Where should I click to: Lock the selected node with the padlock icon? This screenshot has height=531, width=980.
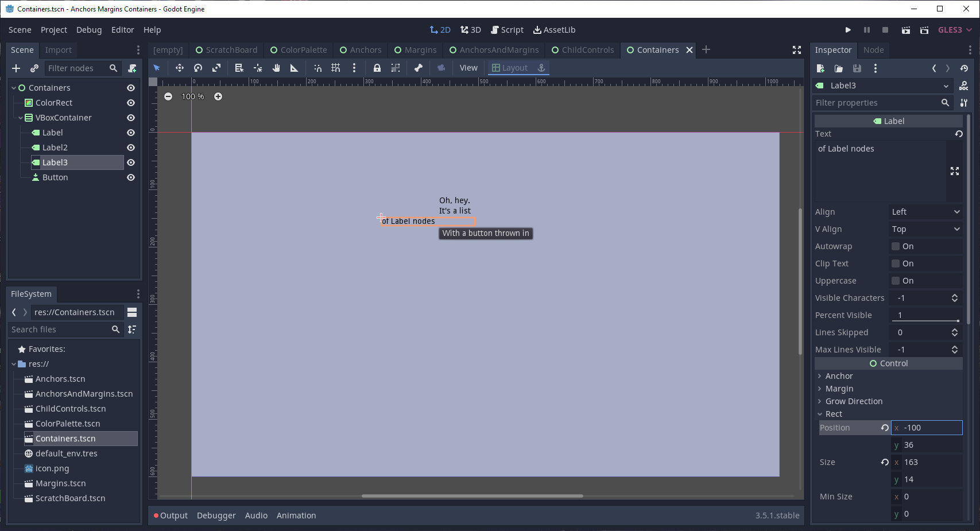point(377,68)
